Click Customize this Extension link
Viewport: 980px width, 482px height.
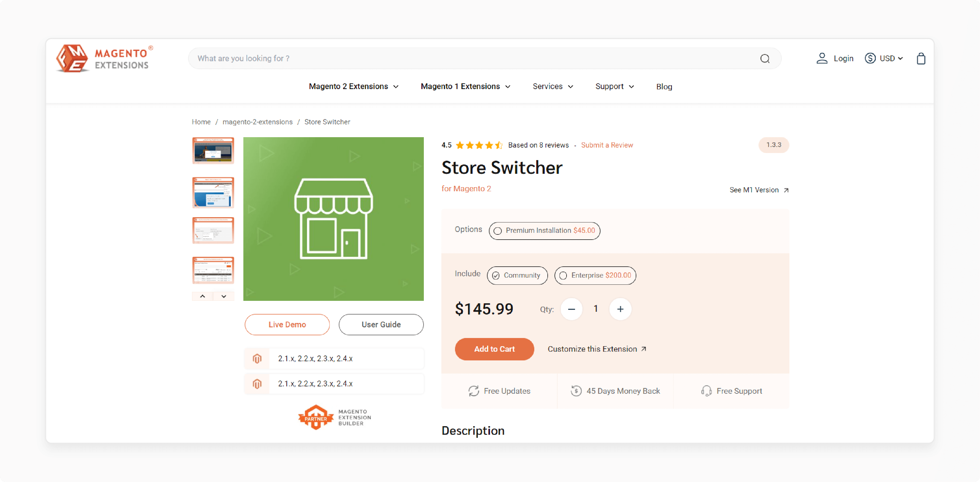597,349
